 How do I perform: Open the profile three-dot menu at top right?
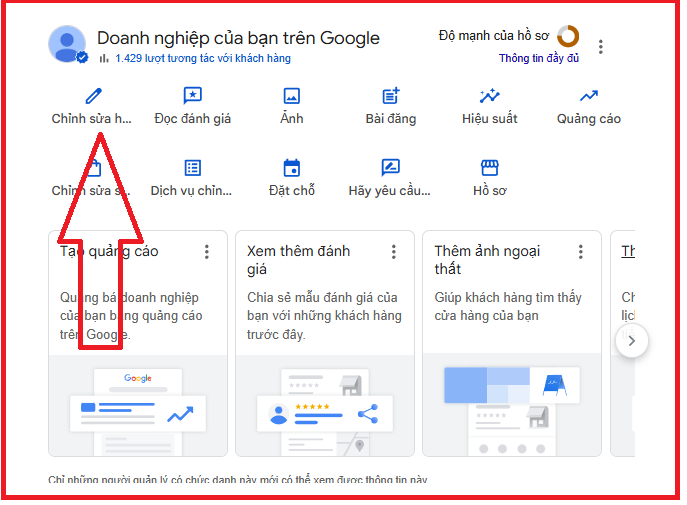coord(600,47)
